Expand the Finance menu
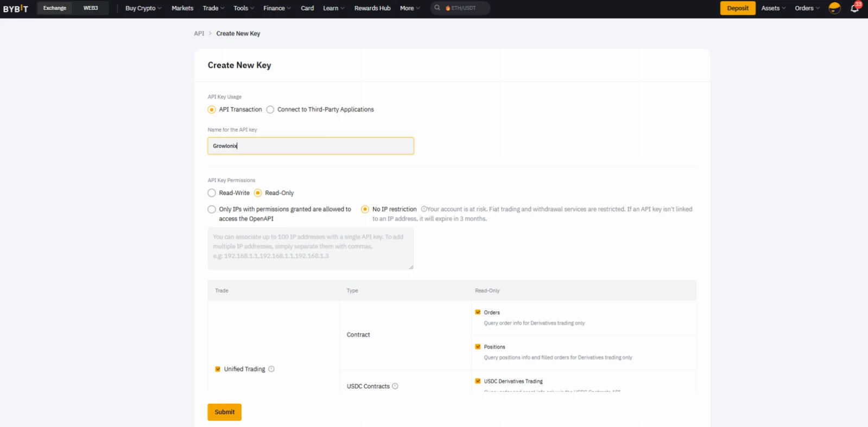Screen dimensions: 868x427 (x=277, y=8)
